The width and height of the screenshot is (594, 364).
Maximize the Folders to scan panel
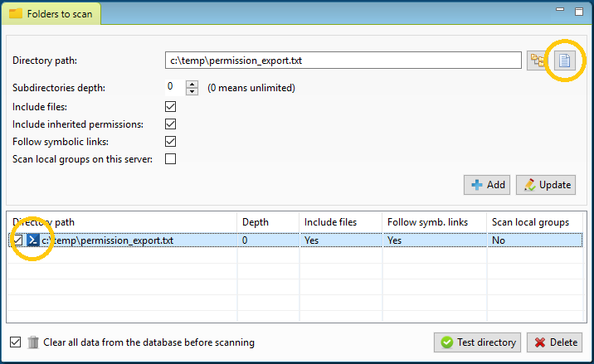(579, 12)
